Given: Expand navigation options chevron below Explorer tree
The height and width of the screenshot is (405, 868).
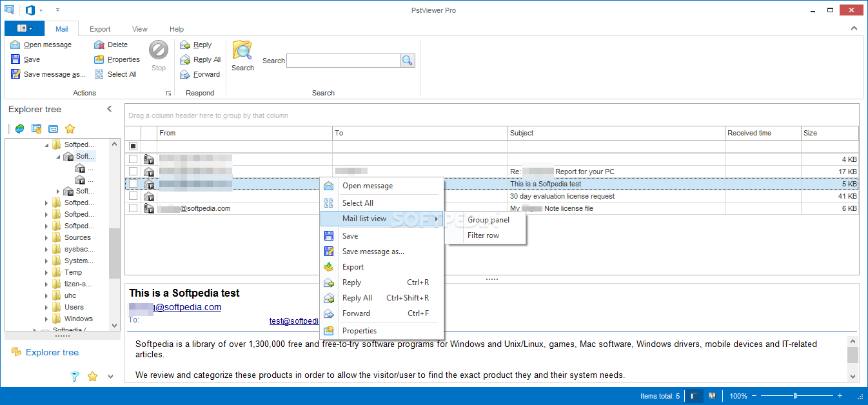Looking at the screenshot, I should click(110, 376).
